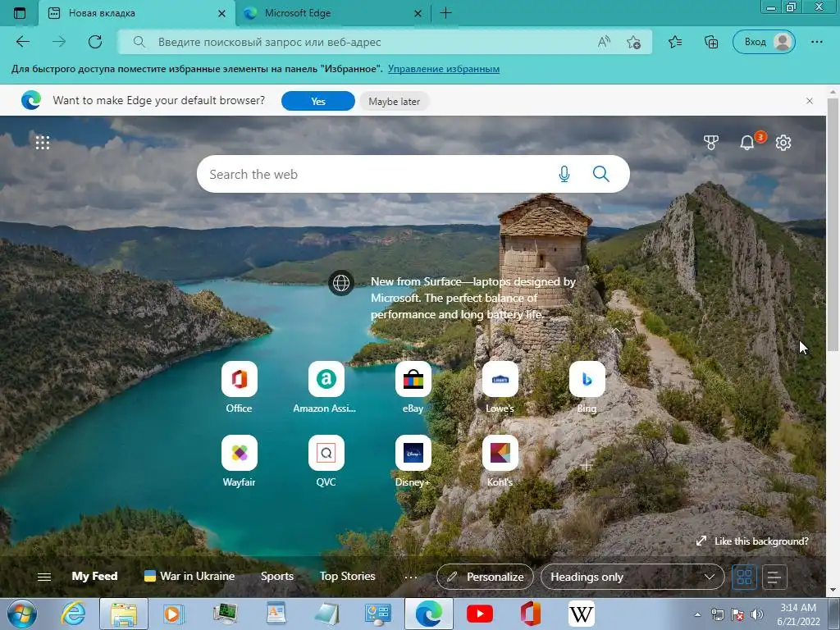The image size is (840, 630).
Task: Open Settings and more three-dot menu
Action: tap(816, 42)
